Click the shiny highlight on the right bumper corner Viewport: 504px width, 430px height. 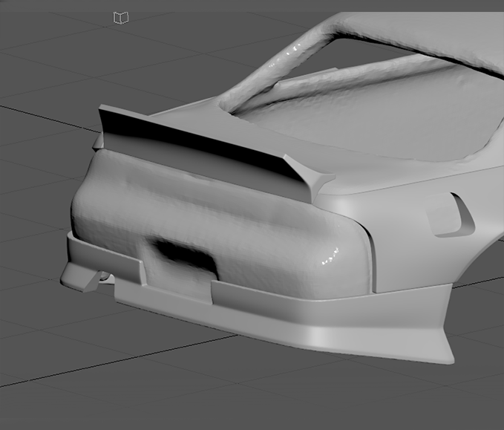pos(327,260)
